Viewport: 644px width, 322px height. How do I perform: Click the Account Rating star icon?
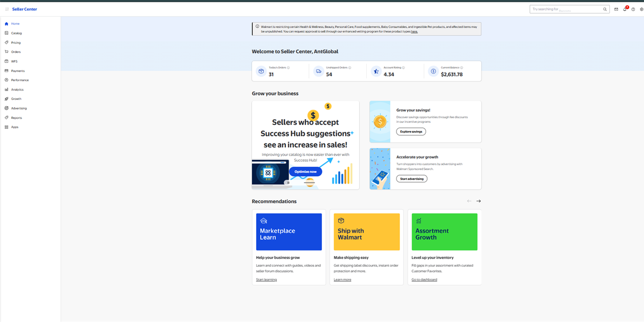point(376,71)
